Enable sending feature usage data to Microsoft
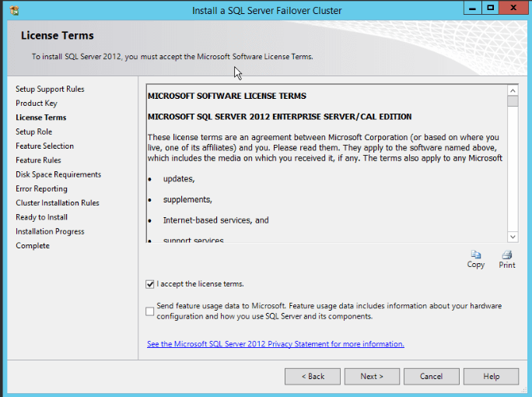 150,311
